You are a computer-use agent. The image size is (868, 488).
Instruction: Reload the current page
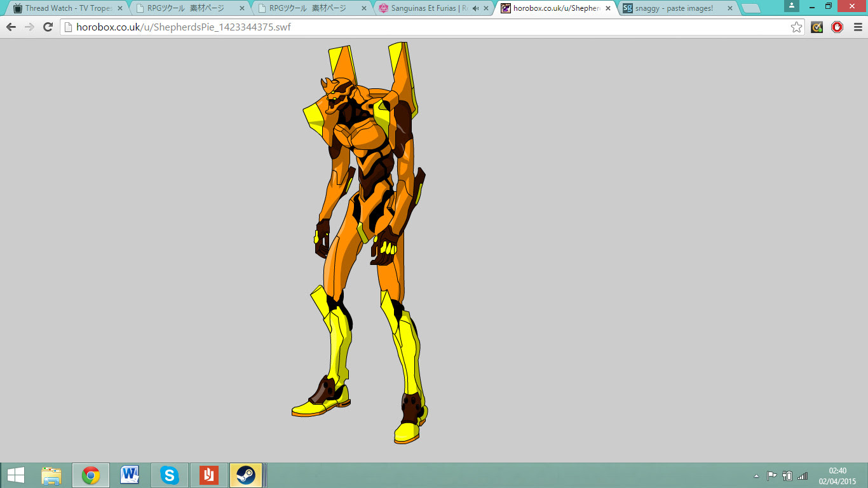click(48, 27)
